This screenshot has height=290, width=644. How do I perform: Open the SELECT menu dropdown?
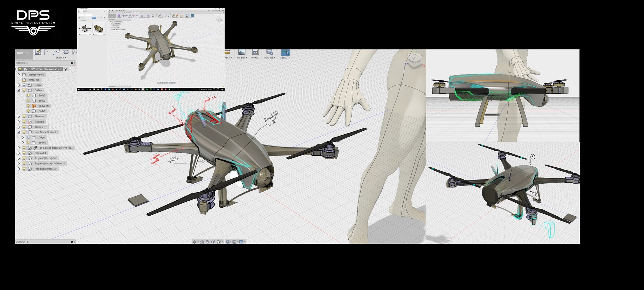click(285, 58)
